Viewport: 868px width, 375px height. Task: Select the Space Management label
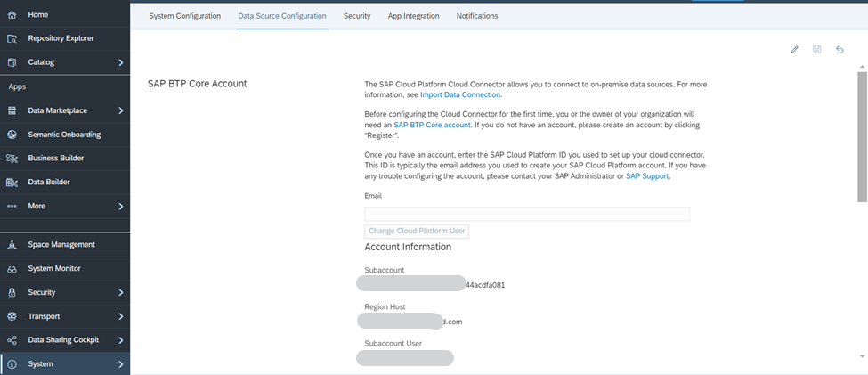[61, 245]
